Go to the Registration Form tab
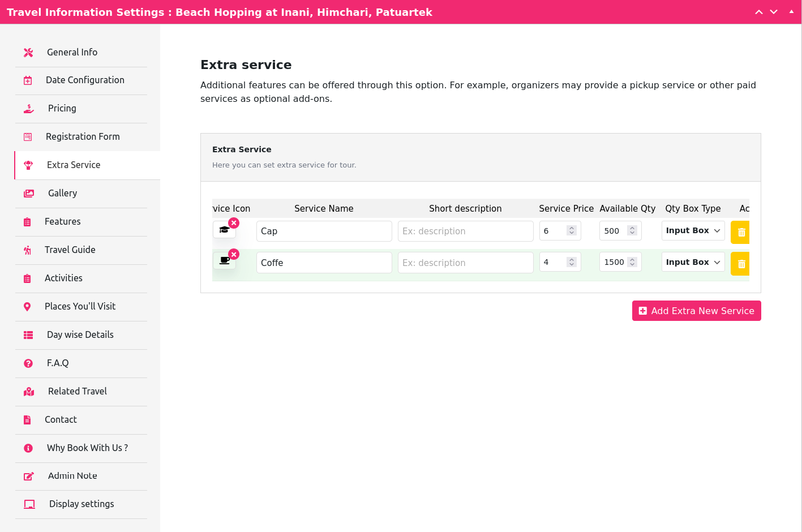The width and height of the screenshot is (802, 532). click(81, 137)
